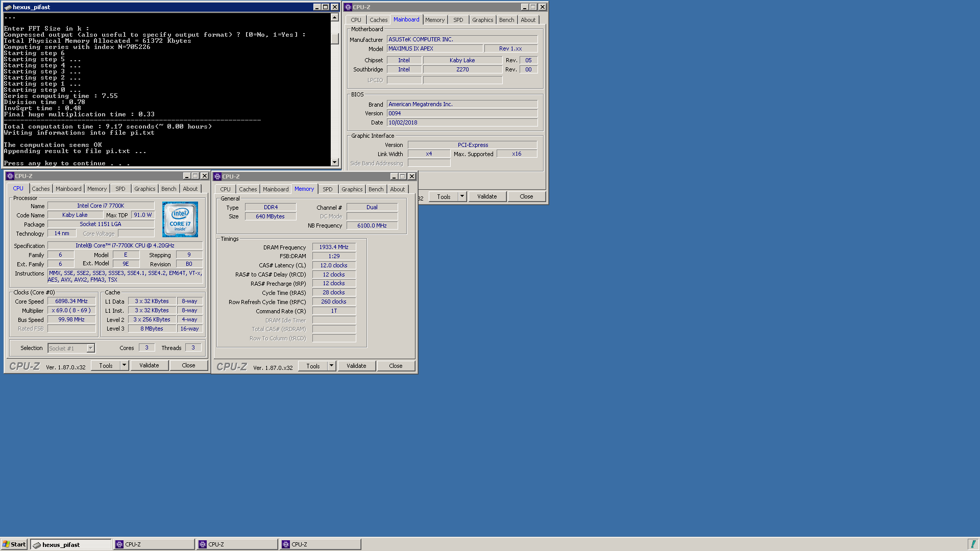980x551 pixels.
Task: Click the Core Speed value 6898.34 MHz
Action: (71, 301)
